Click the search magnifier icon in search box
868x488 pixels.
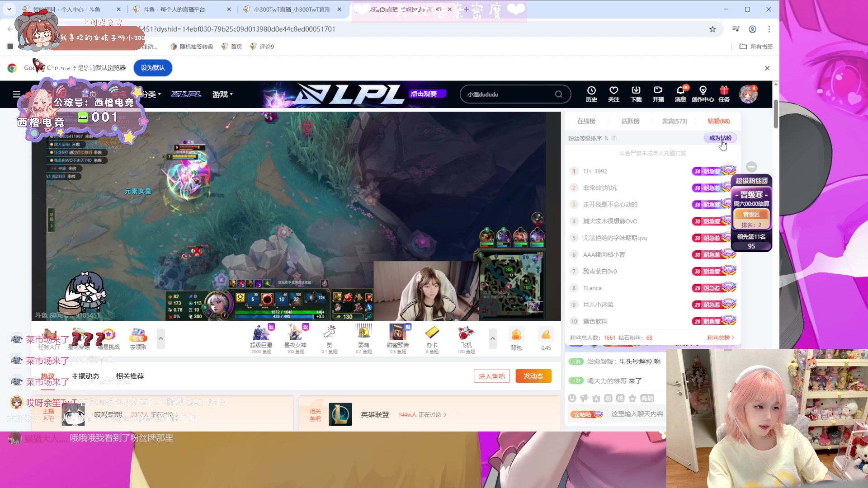coord(559,94)
